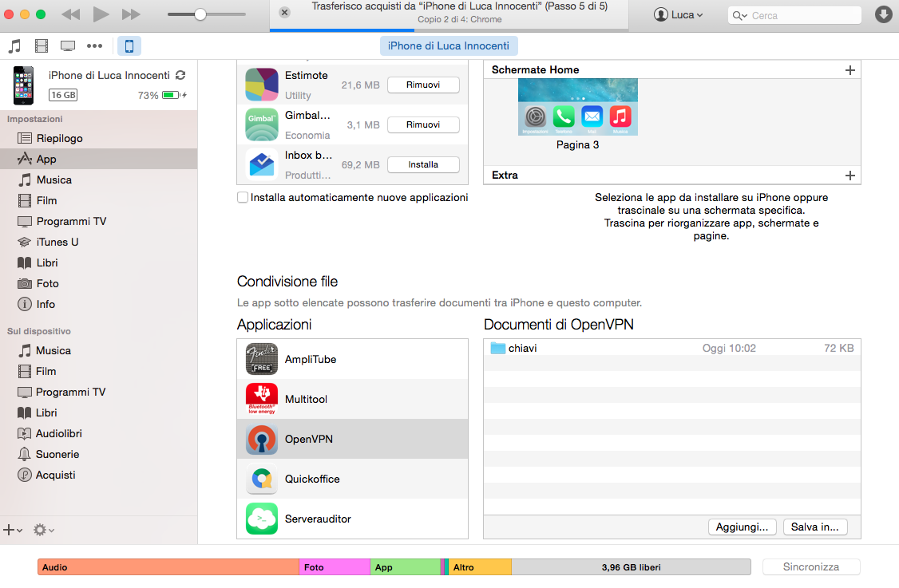This screenshot has width=899, height=588.
Task: Select Foto in the sidebar
Action: (99, 284)
